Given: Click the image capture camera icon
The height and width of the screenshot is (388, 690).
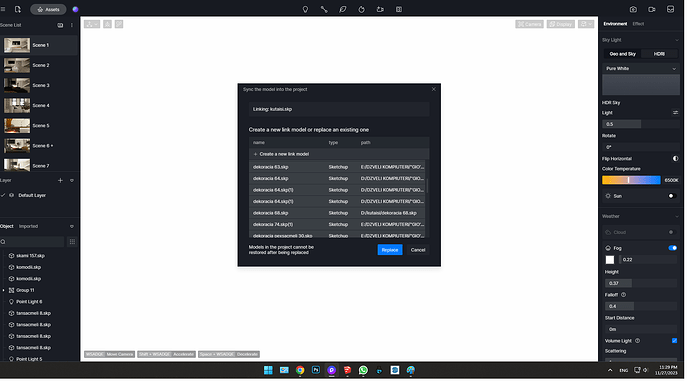Looking at the screenshot, I should (x=633, y=9).
